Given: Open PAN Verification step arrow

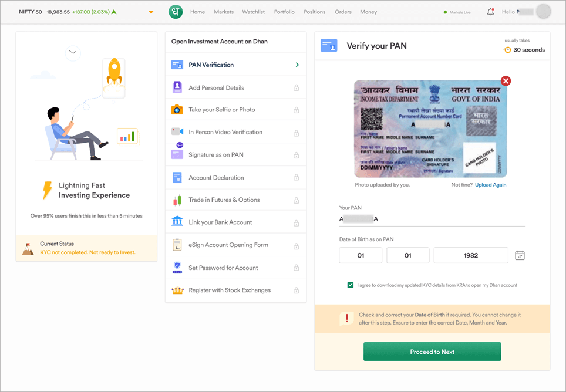Looking at the screenshot, I should pos(297,65).
